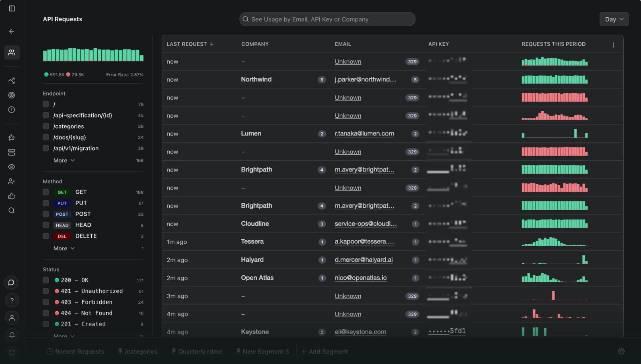Click the Open Atlas company name
Viewport: 641px width, 364px height.
tap(257, 278)
